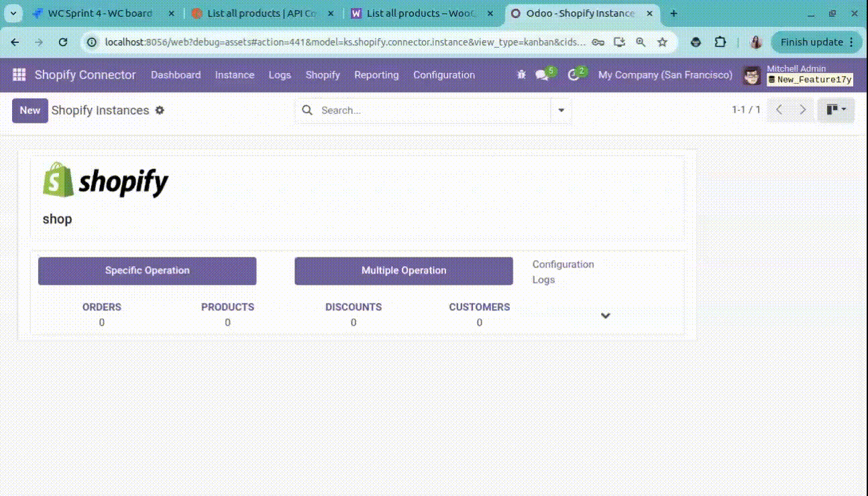Click the gear icon beside Shopify Instances
The image size is (868, 496).
pos(160,111)
